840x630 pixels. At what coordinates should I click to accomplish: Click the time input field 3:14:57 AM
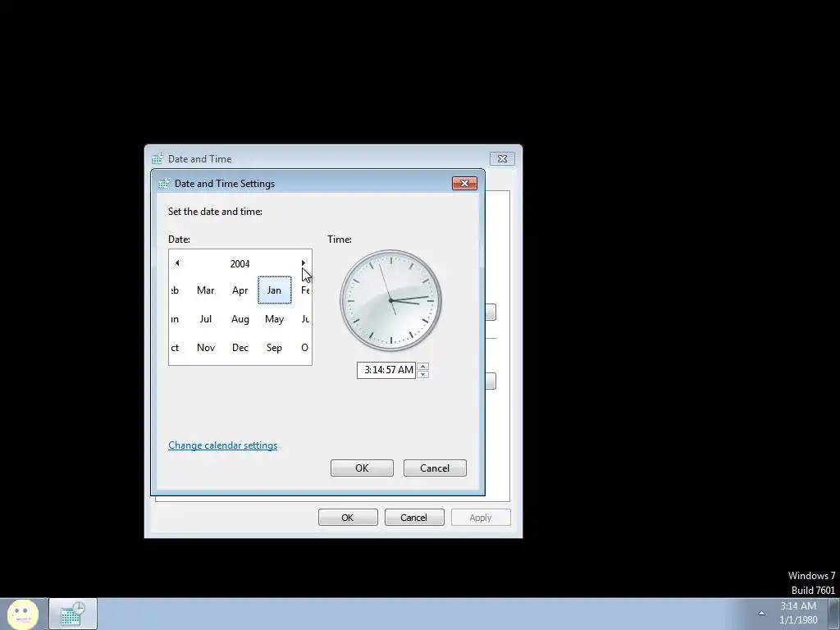tap(386, 370)
